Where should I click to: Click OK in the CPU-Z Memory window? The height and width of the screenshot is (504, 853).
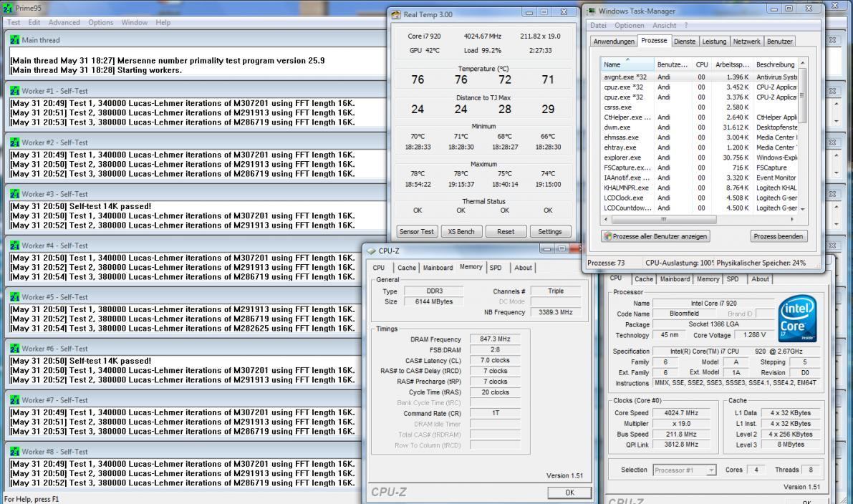point(569,493)
